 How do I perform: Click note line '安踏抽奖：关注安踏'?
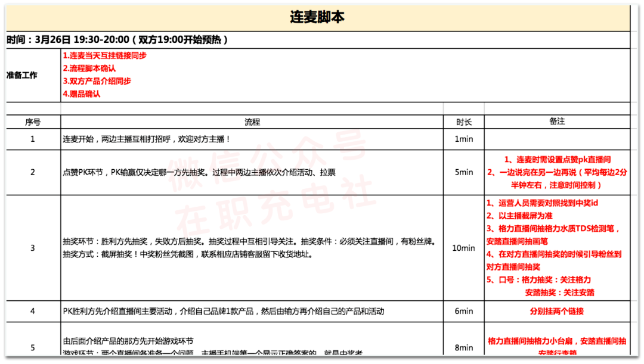[x=560, y=293]
